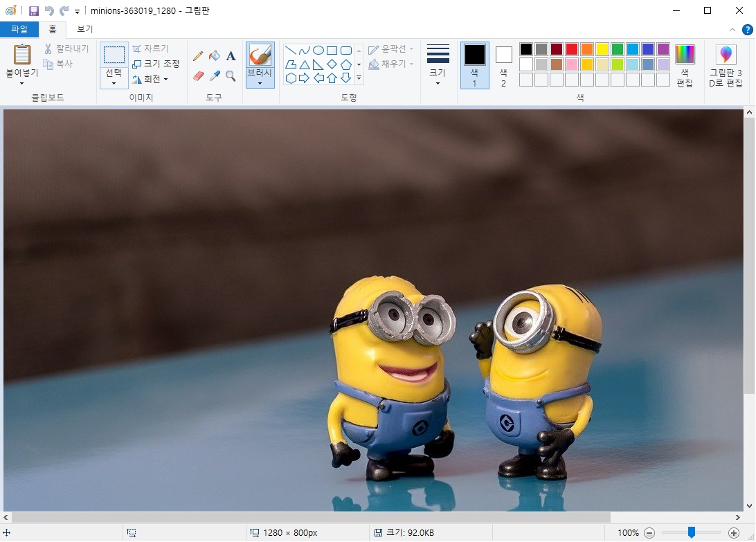Choose the Hexagon shape

click(291, 78)
